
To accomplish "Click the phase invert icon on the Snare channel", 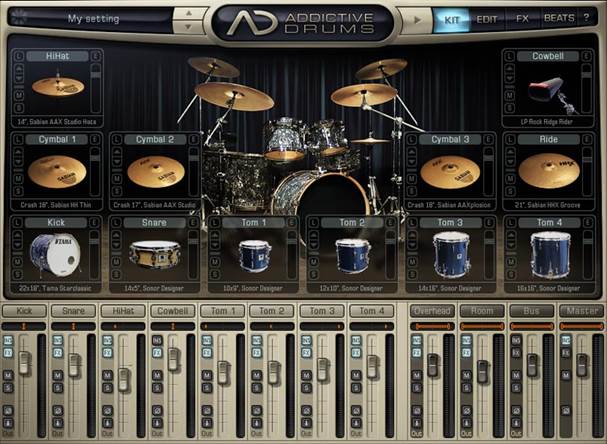I will pos(58,410).
